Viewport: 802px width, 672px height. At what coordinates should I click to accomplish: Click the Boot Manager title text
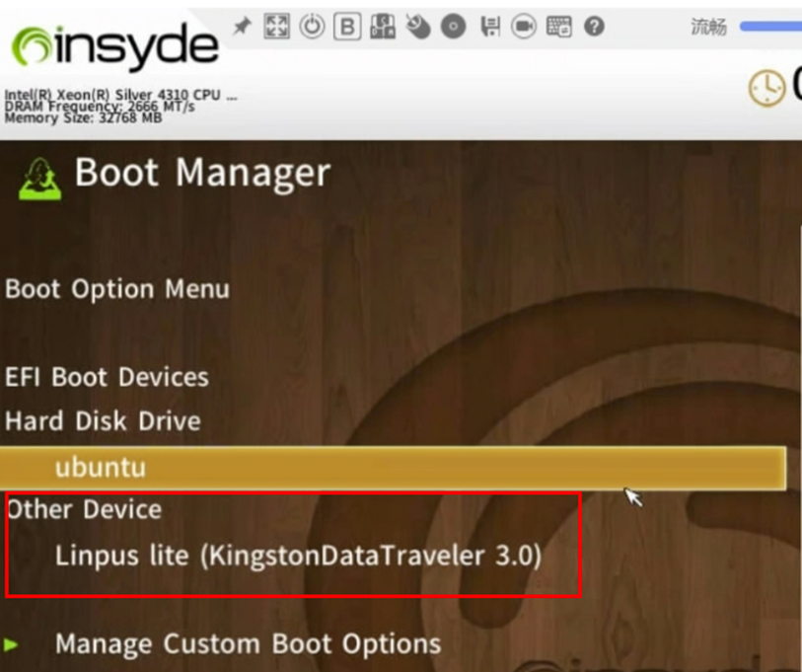(x=202, y=174)
